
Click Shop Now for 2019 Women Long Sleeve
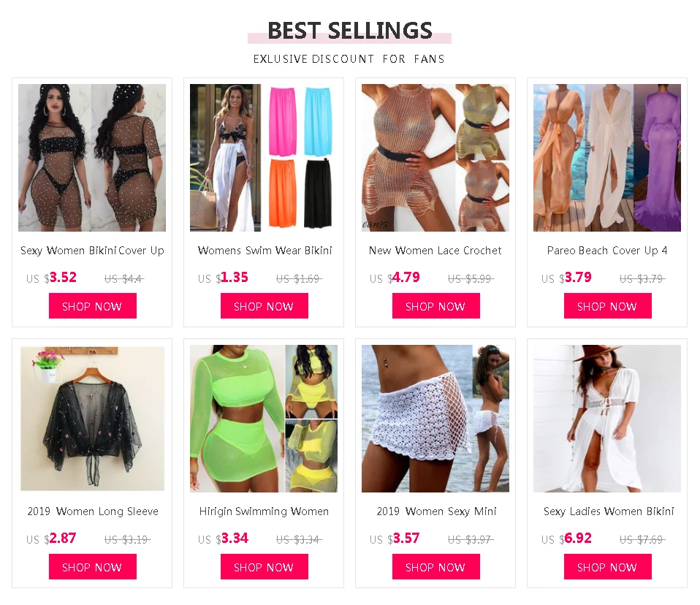coord(92,566)
